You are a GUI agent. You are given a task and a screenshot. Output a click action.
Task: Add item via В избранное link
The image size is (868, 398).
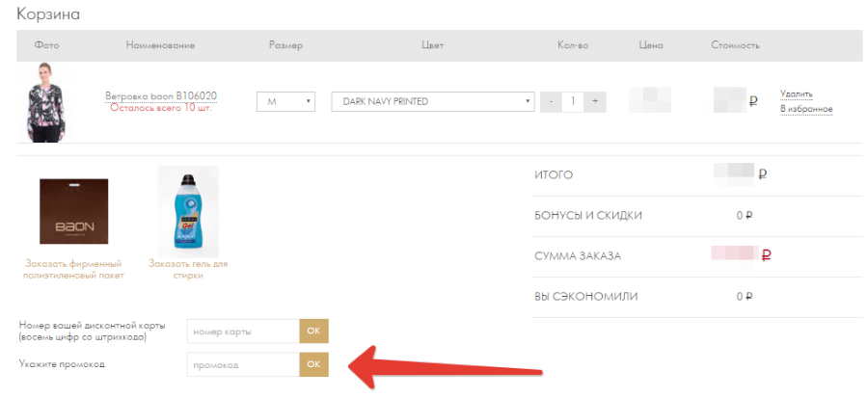click(805, 109)
